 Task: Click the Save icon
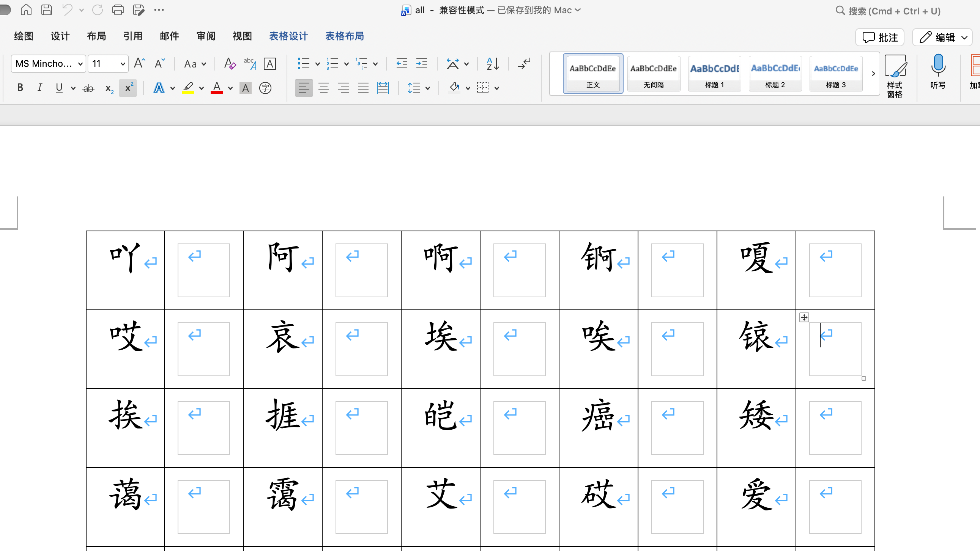[46, 10]
